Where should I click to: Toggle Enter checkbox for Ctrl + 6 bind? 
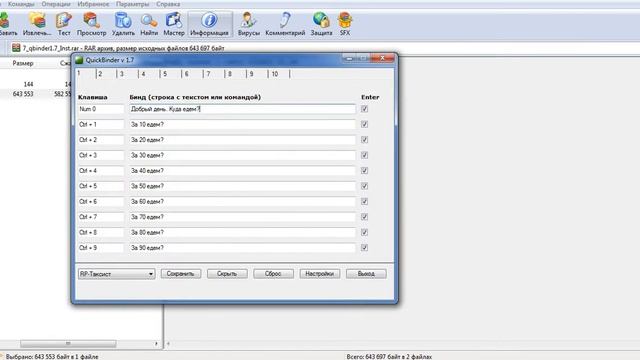click(x=364, y=202)
